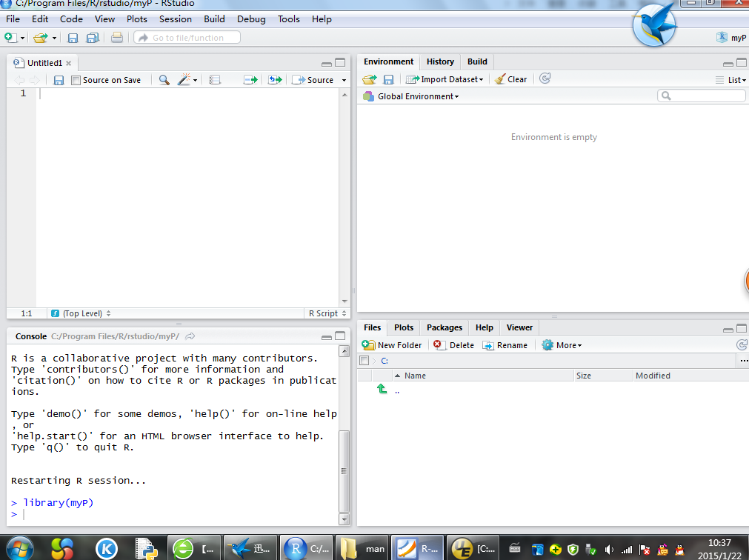Load a workspace in the Environment pane
Screen dimensions: 749x560
click(x=369, y=79)
